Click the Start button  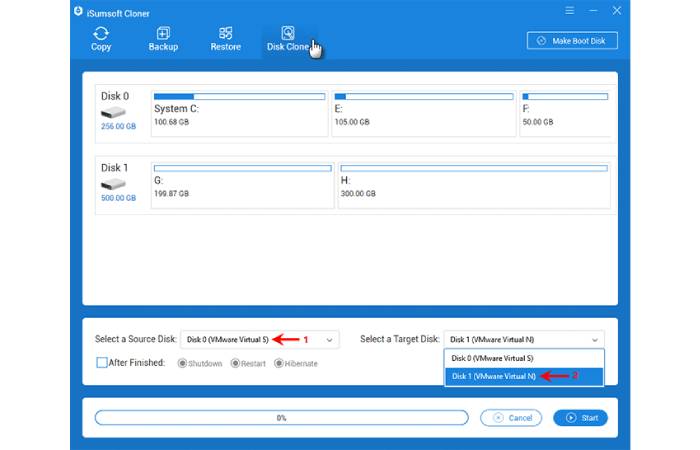click(580, 418)
